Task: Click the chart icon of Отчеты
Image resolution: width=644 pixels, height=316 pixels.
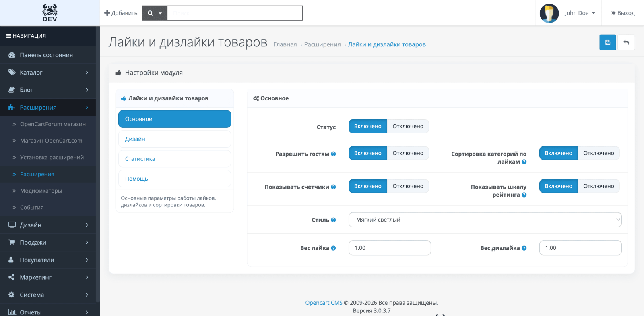Action: click(12, 312)
